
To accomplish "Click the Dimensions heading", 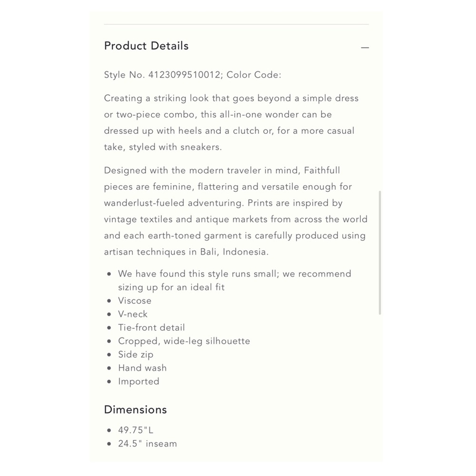I will (135, 410).
